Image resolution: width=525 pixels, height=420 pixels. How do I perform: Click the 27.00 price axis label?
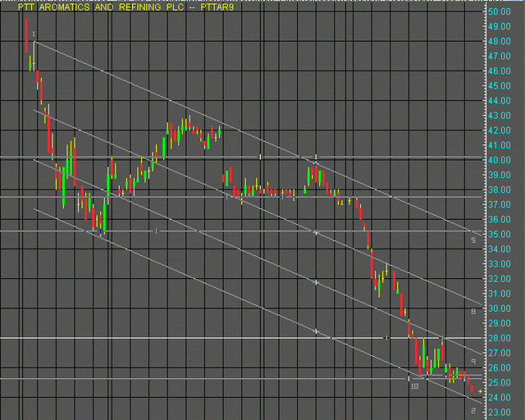point(500,353)
